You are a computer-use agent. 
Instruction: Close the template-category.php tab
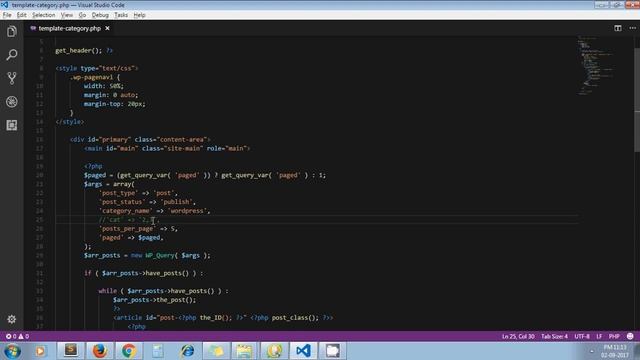[x=107, y=28]
